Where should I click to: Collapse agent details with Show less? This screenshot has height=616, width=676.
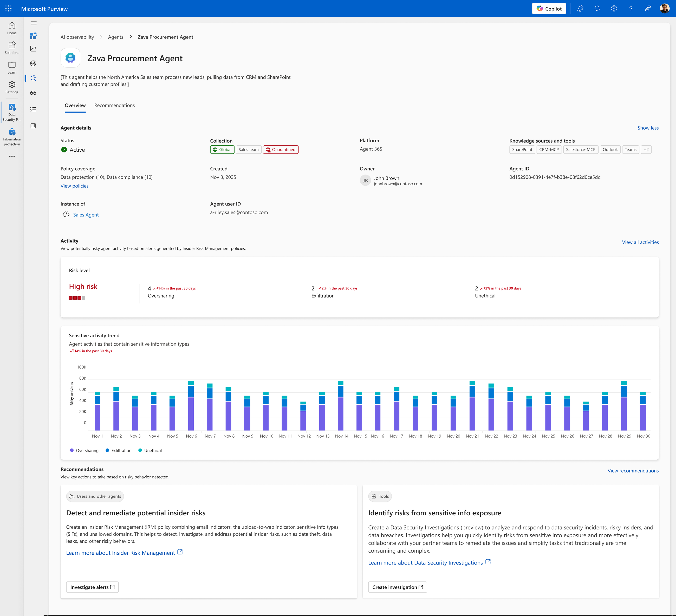[648, 128]
